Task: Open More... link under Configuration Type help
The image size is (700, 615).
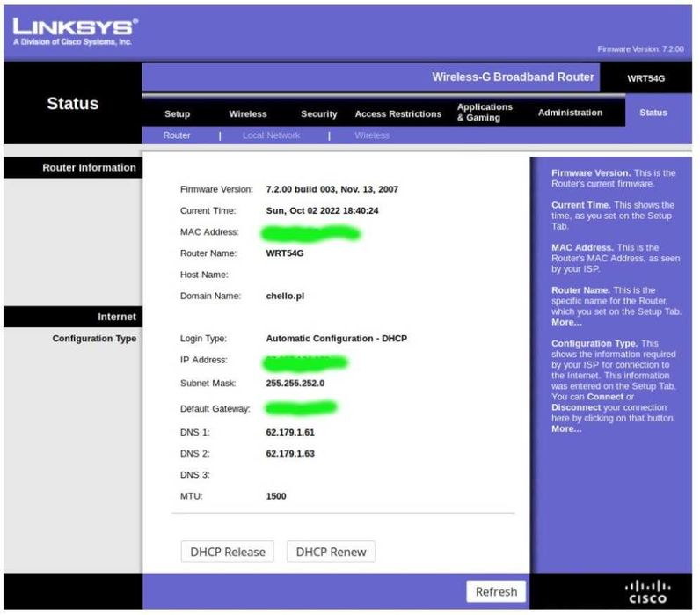Action: (566, 428)
